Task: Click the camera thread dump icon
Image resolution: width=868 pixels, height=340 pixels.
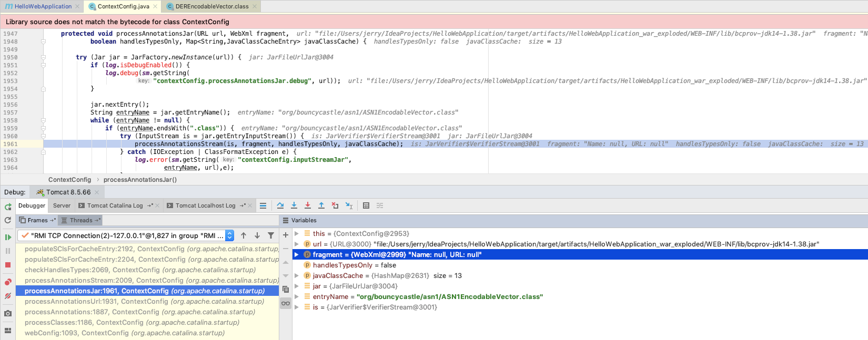Action: pos(8,313)
